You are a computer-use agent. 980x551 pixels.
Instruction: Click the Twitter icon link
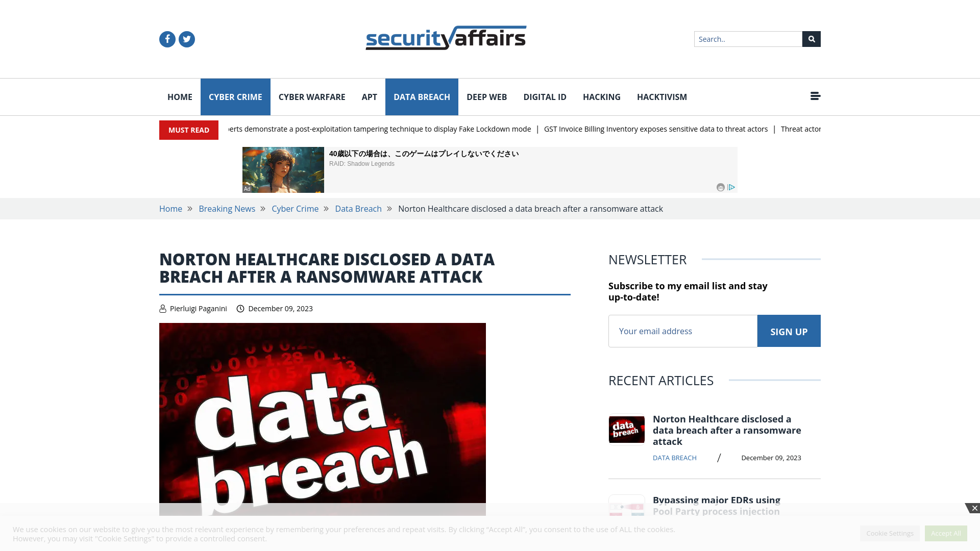click(186, 39)
